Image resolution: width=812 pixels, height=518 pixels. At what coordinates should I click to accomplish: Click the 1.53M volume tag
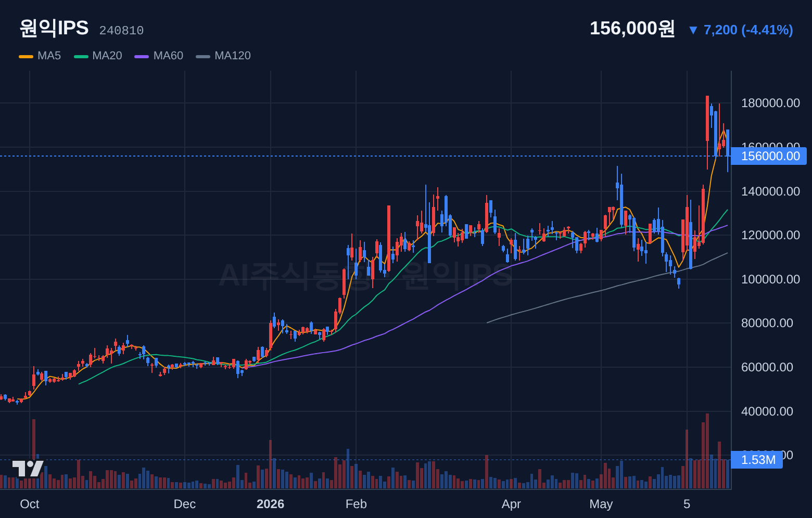pyautogui.click(x=757, y=460)
